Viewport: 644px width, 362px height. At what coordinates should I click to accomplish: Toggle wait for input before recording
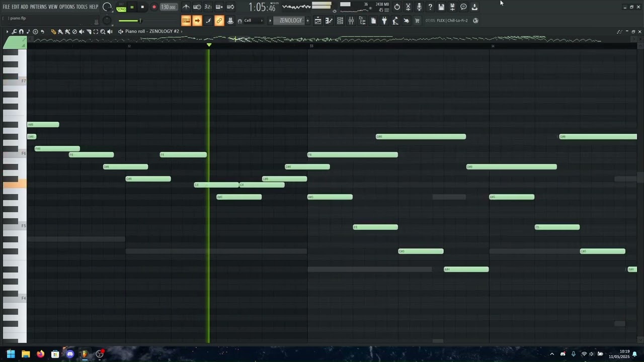click(197, 7)
